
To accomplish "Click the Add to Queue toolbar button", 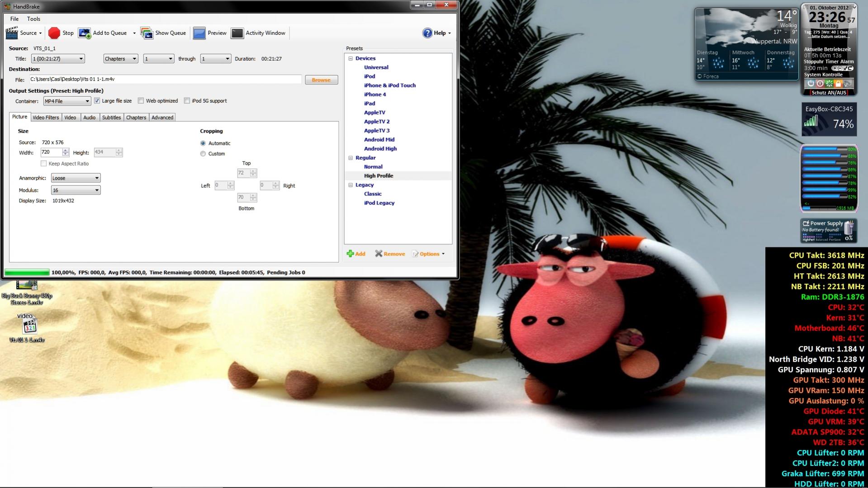I will pyautogui.click(x=103, y=33).
